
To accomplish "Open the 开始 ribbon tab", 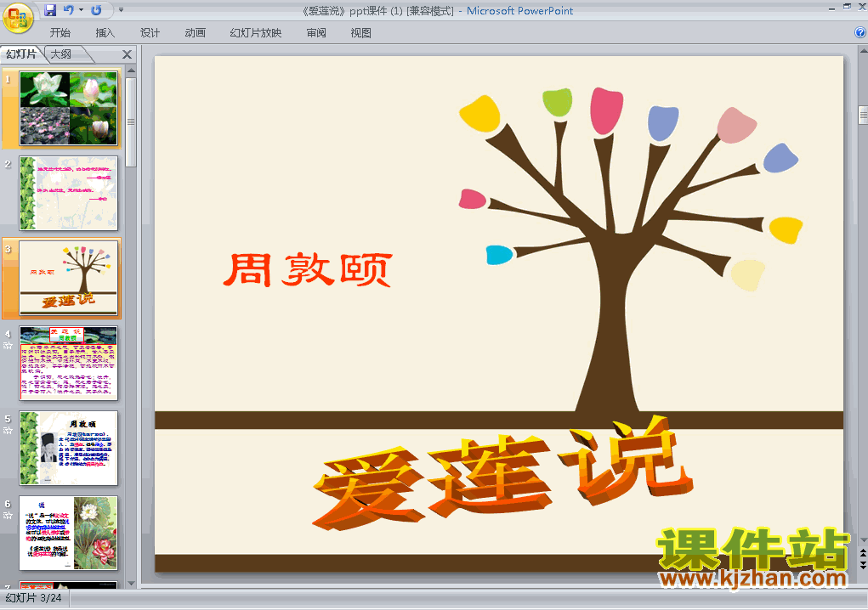I will click(60, 32).
